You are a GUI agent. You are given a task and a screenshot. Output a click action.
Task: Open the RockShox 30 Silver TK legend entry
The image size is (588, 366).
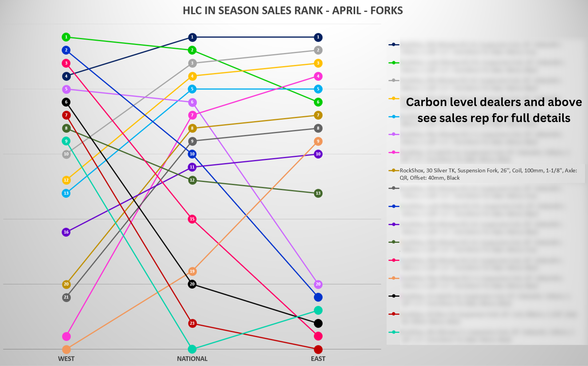tap(488, 174)
